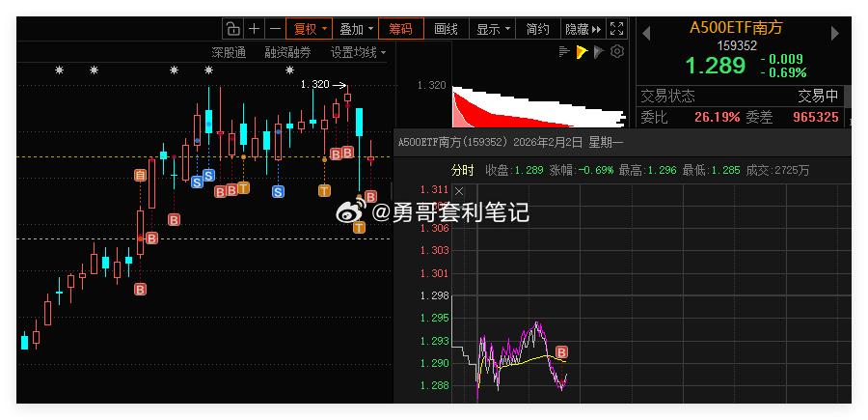This screenshot has width=868, height=420.
Task: Switch to bar-list chip view icon
Action: [564, 52]
